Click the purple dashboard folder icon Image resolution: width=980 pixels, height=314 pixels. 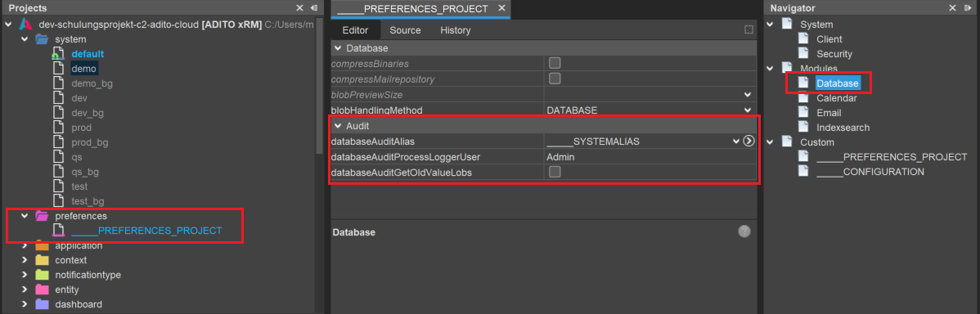tap(42, 305)
